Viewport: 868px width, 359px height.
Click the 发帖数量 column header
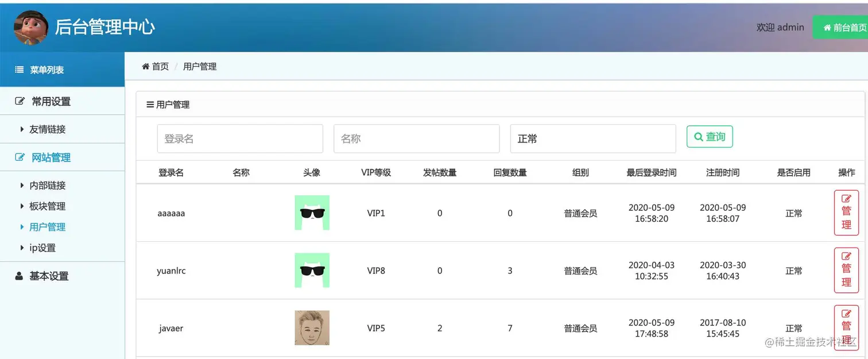[x=440, y=172]
